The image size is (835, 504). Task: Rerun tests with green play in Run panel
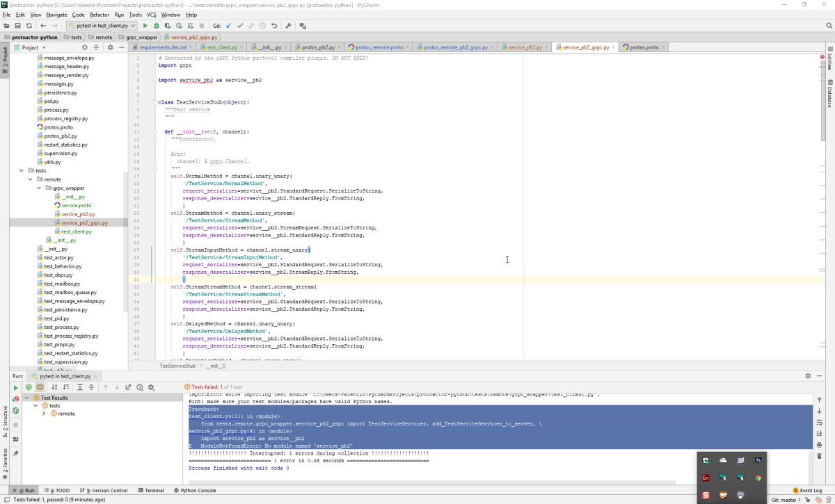coord(15,387)
